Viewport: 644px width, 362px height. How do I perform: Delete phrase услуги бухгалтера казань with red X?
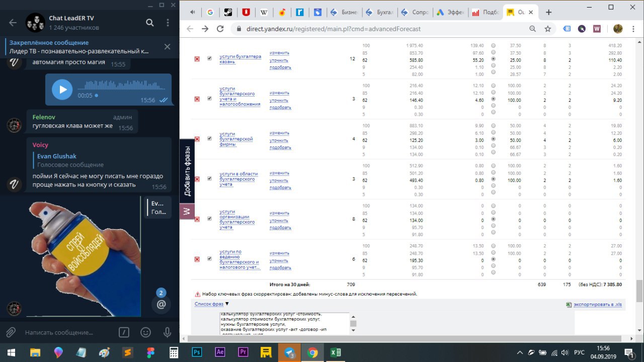197,59
